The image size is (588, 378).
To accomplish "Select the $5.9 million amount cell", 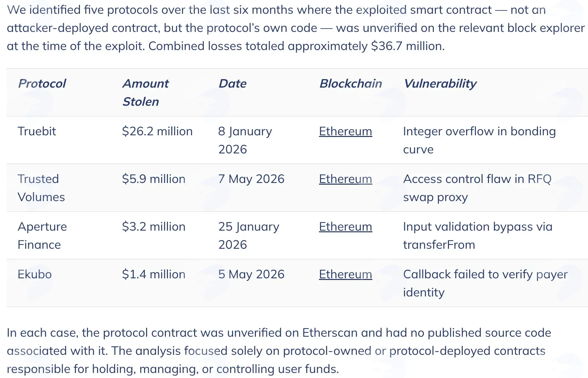I will click(x=154, y=179).
